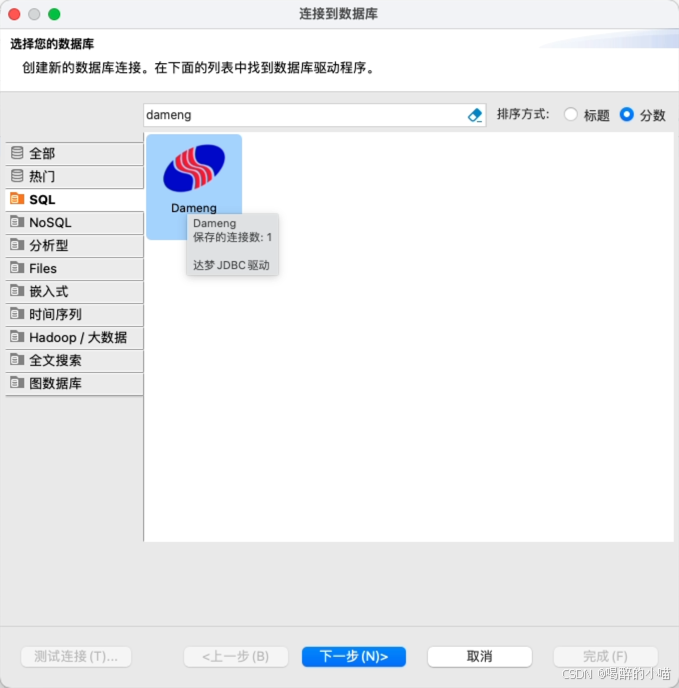Open the Files category tab
Viewport: 679px width, 688px height.
pyautogui.click(x=74, y=269)
